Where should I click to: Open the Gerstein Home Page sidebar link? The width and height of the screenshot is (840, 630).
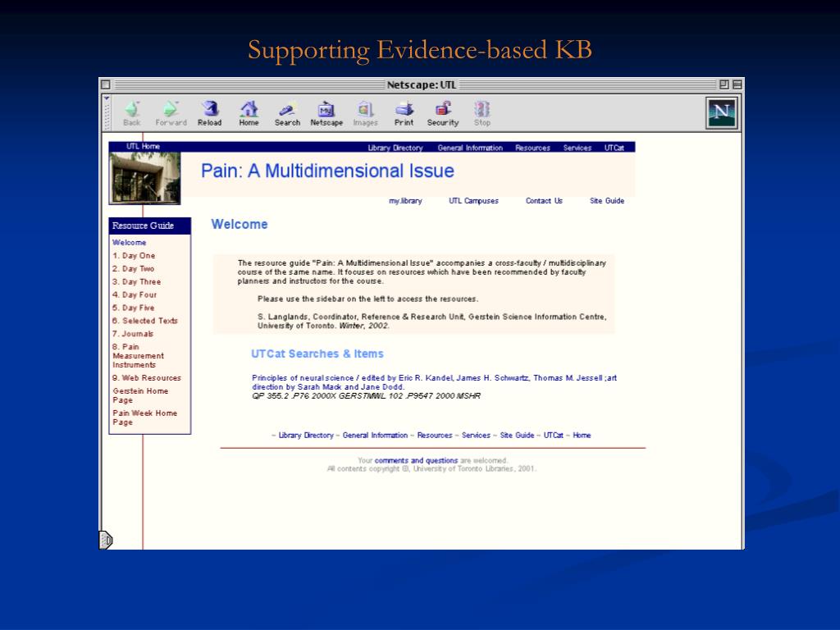tap(139, 395)
